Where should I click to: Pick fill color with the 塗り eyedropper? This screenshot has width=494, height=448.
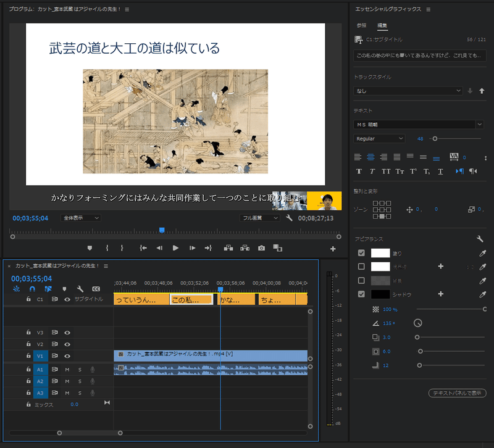coord(482,253)
